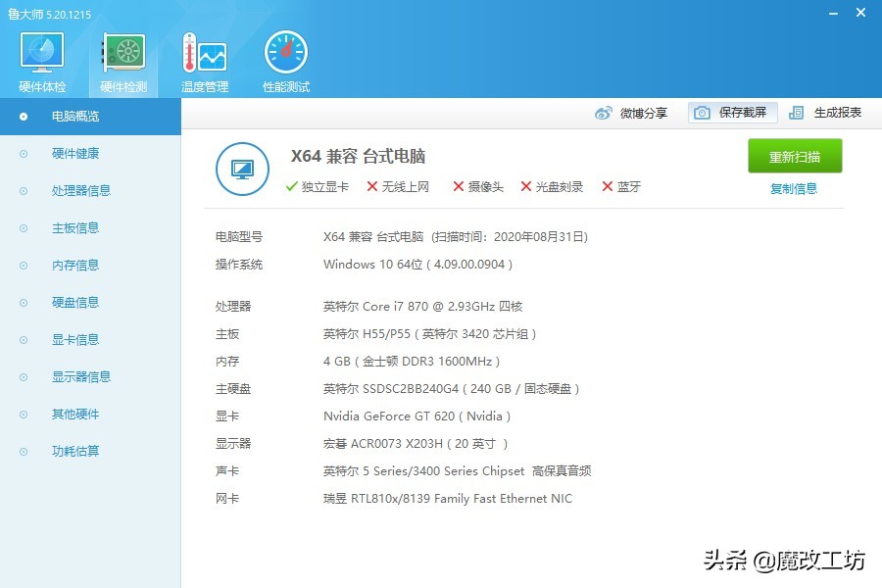Click the 蓝牙 red X indicator
882x588 pixels.
coord(610,186)
